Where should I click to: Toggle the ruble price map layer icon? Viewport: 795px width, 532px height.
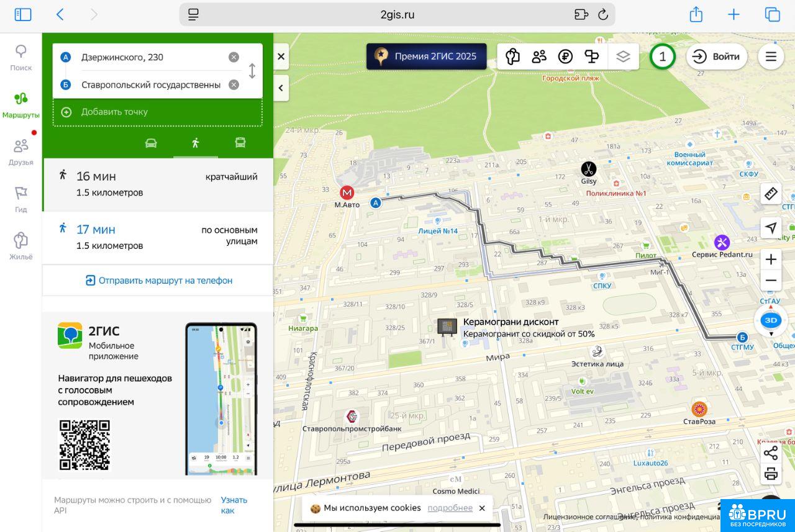coord(565,56)
